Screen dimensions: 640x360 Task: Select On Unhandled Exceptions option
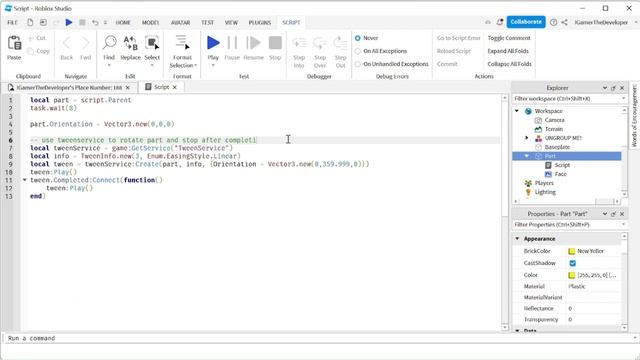358,64
